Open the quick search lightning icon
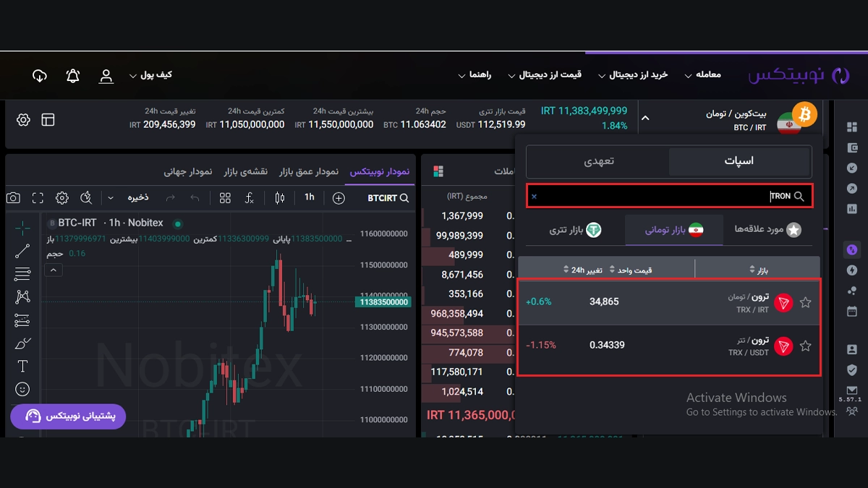 tap(86, 198)
